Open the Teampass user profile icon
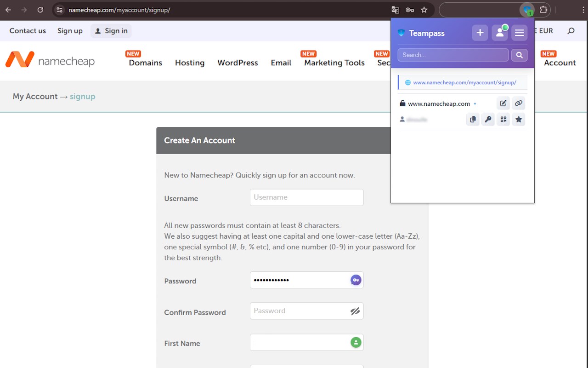The image size is (588, 368). tap(500, 33)
